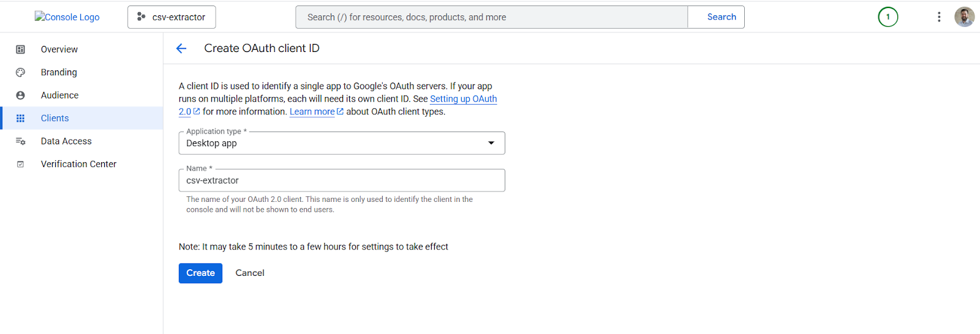Screen dimensions: 980x334
Task: Select Data Access in the sidebar
Action: tap(66, 141)
